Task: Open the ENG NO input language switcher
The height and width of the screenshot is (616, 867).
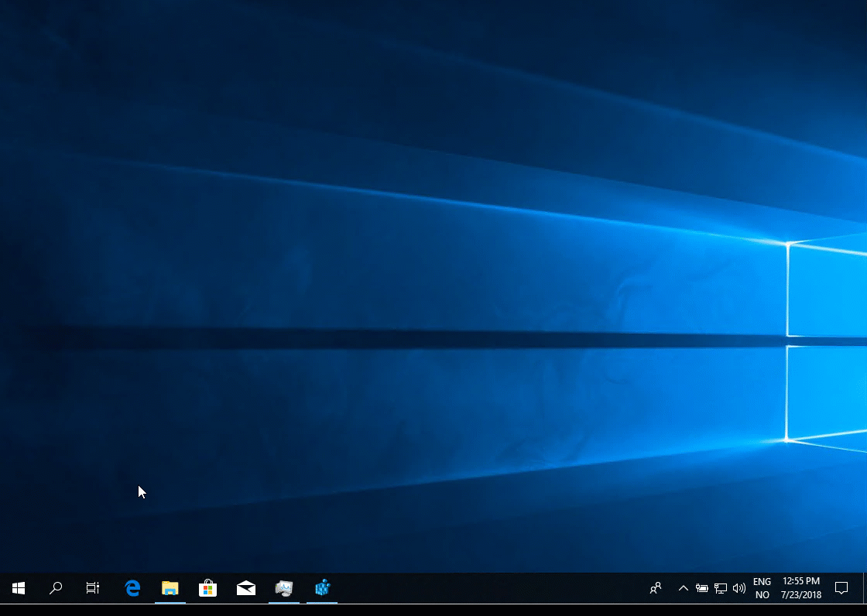Action: (762, 588)
